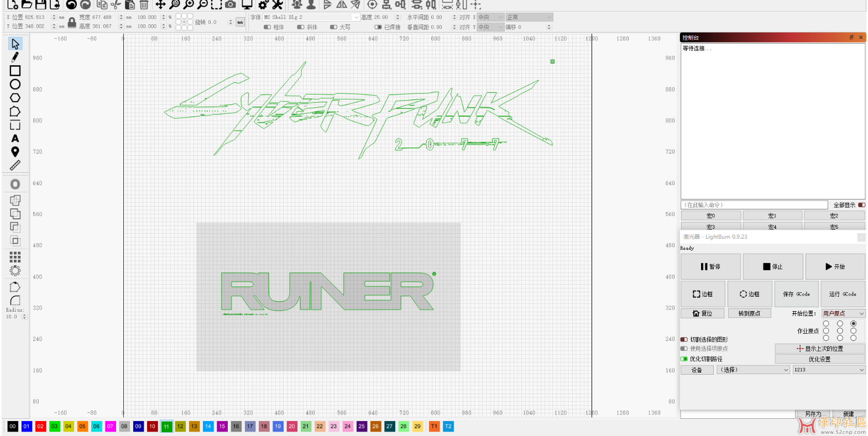Open the 对齐 X alignment dropdown

[x=490, y=17]
